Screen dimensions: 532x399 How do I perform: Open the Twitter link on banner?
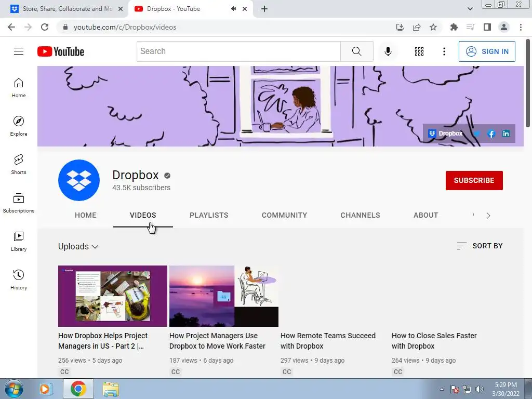coord(477,134)
